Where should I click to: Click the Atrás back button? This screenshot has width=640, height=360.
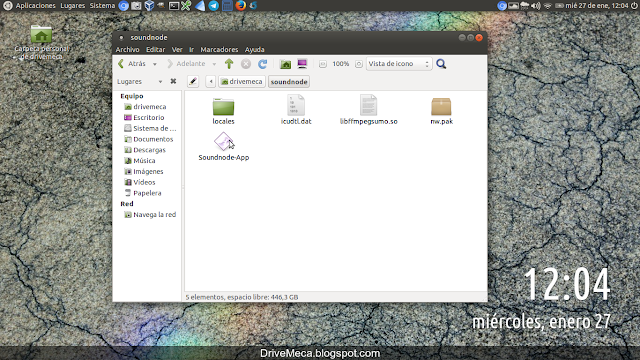pyautogui.click(x=132, y=64)
